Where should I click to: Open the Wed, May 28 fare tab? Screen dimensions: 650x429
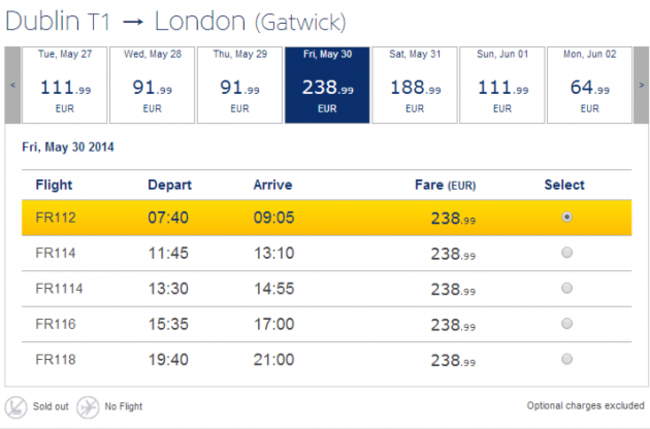tap(152, 85)
